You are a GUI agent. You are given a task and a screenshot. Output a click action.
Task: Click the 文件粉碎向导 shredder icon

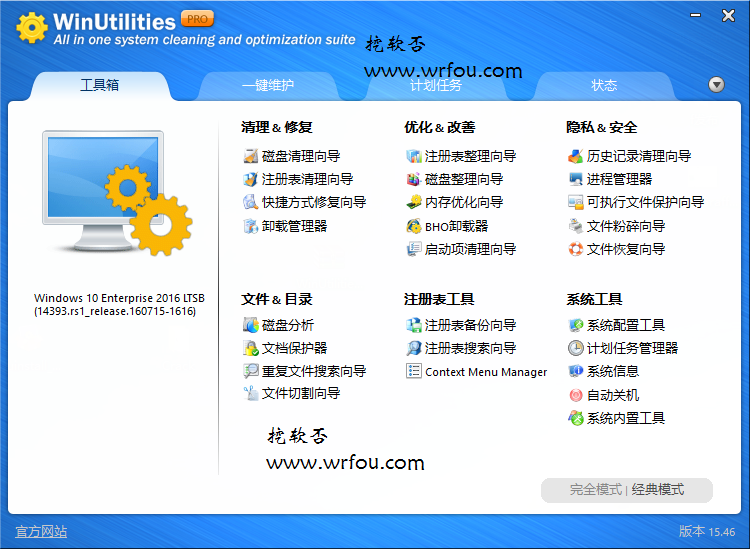click(575, 226)
